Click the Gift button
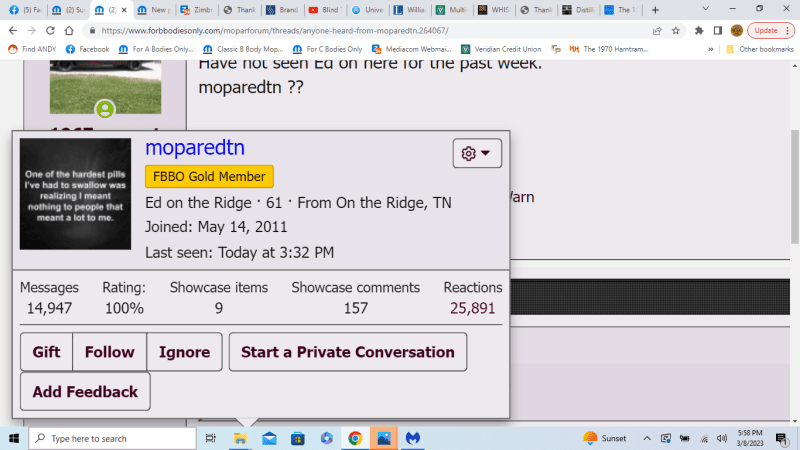This screenshot has width=800, height=450. pos(46,352)
